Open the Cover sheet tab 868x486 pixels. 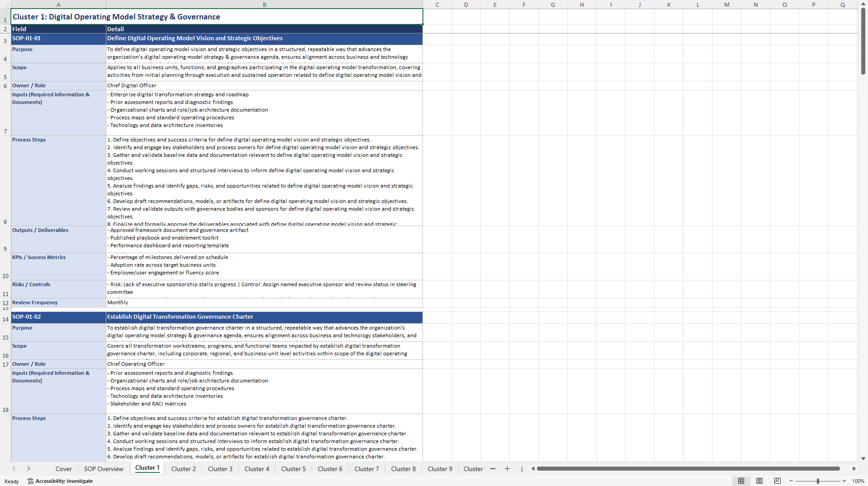click(64, 469)
